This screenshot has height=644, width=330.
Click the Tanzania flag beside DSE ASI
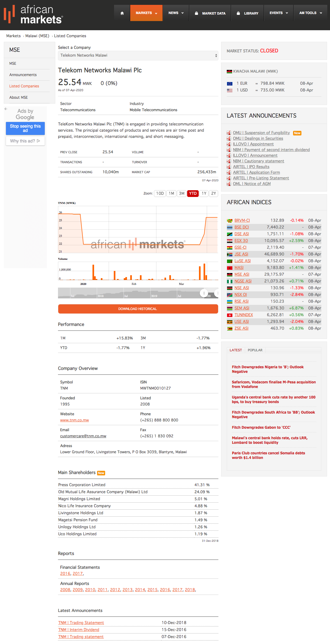(230, 234)
